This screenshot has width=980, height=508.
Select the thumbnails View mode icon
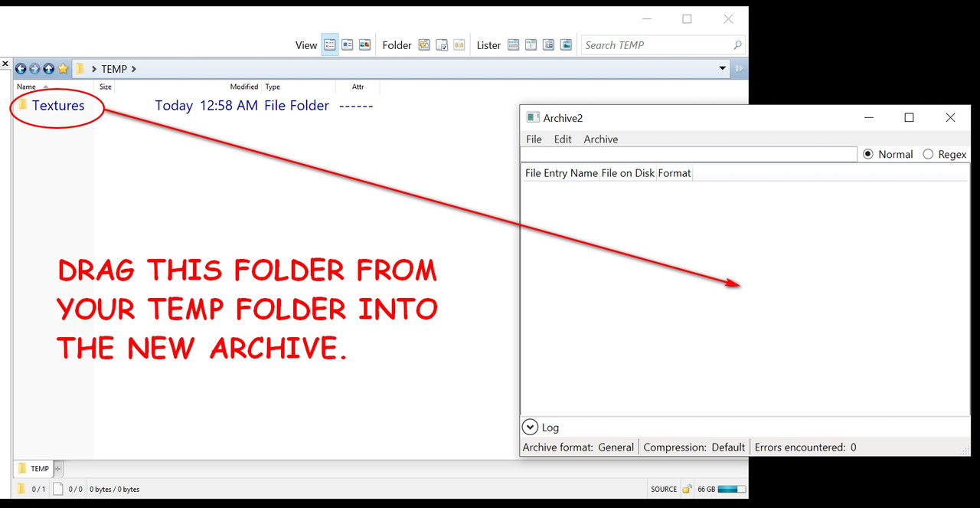pyautogui.click(x=365, y=45)
